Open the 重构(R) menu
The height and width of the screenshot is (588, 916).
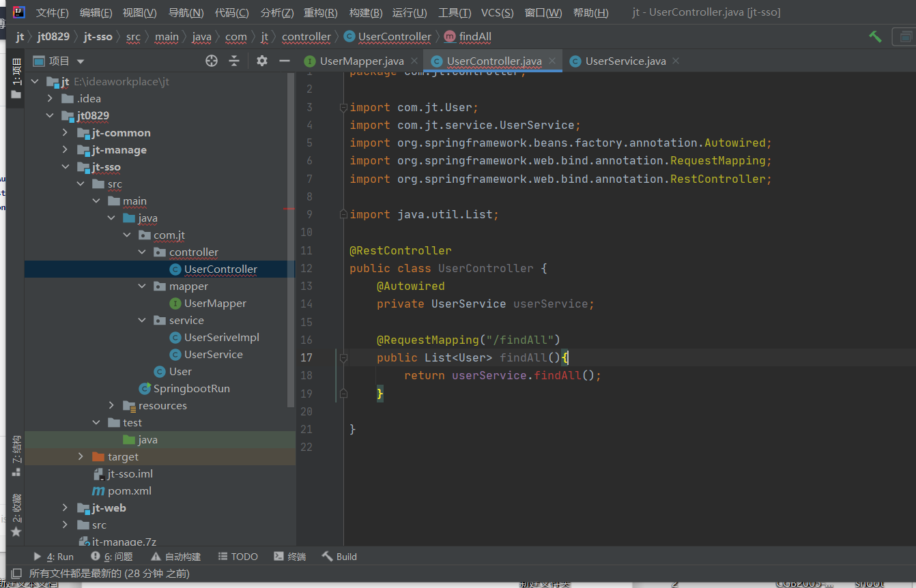coord(321,12)
